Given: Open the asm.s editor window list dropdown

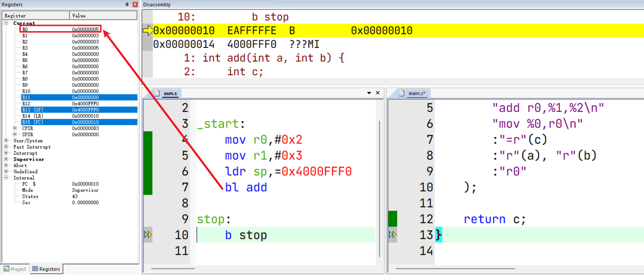Looking at the screenshot, I should pyautogui.click(x=369, y=93).
